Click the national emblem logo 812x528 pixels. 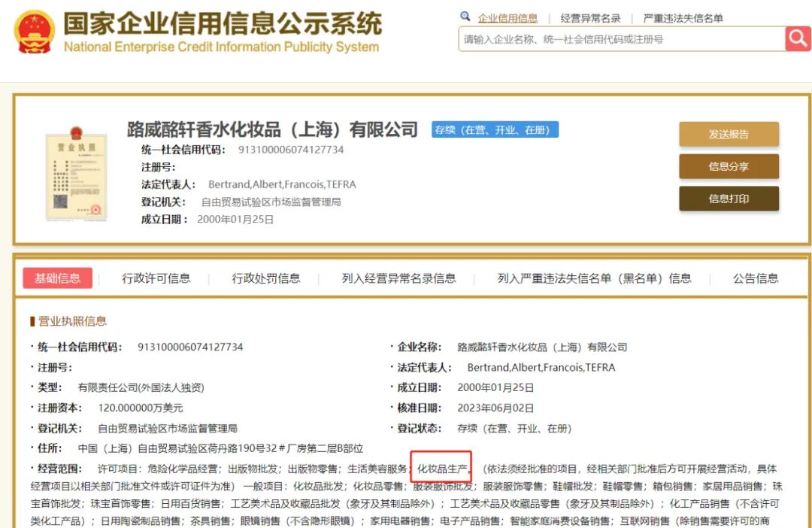34,32
